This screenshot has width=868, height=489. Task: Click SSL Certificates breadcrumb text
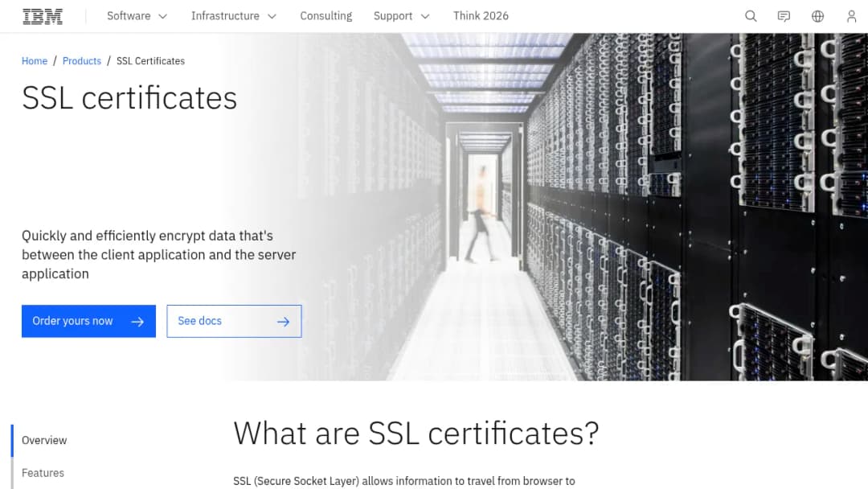click(x=150, y=61)
